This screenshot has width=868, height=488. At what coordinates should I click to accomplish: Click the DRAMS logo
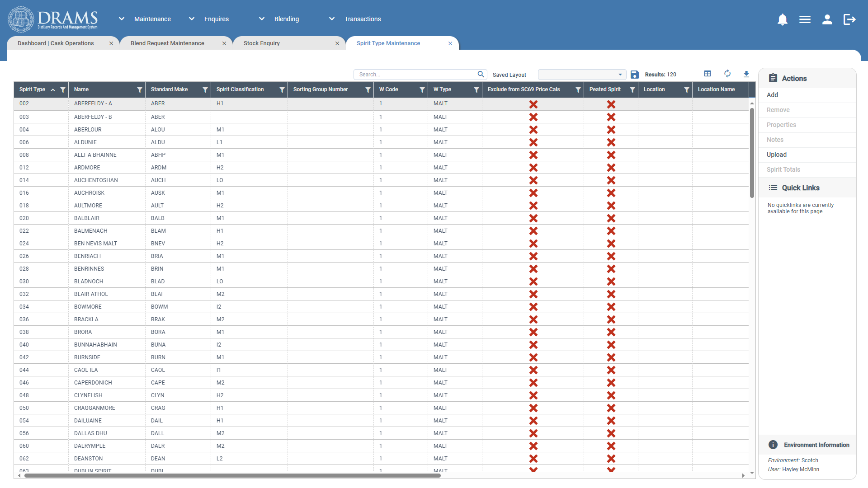[53, 19]
